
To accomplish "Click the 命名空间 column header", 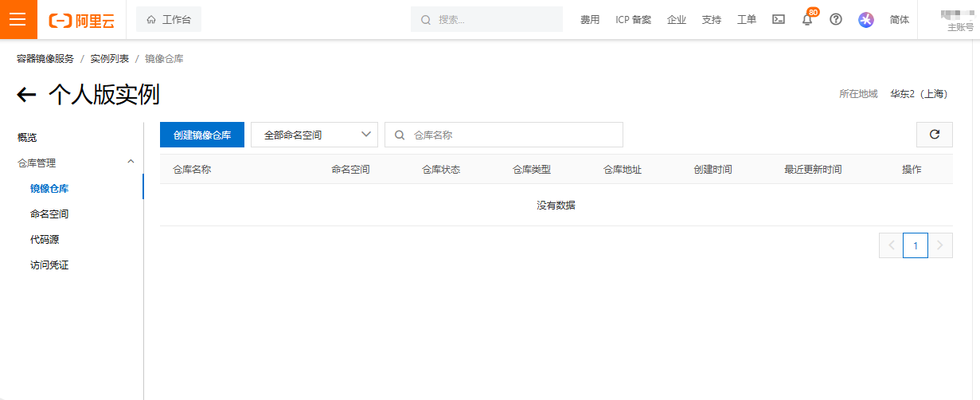I will coord(351,170).
